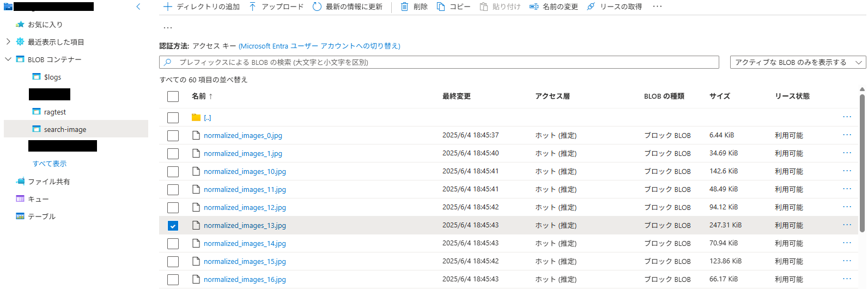Click the 削除 trash icon
The width and height of the screenshot is (868, 289).
tap(405, 7)
